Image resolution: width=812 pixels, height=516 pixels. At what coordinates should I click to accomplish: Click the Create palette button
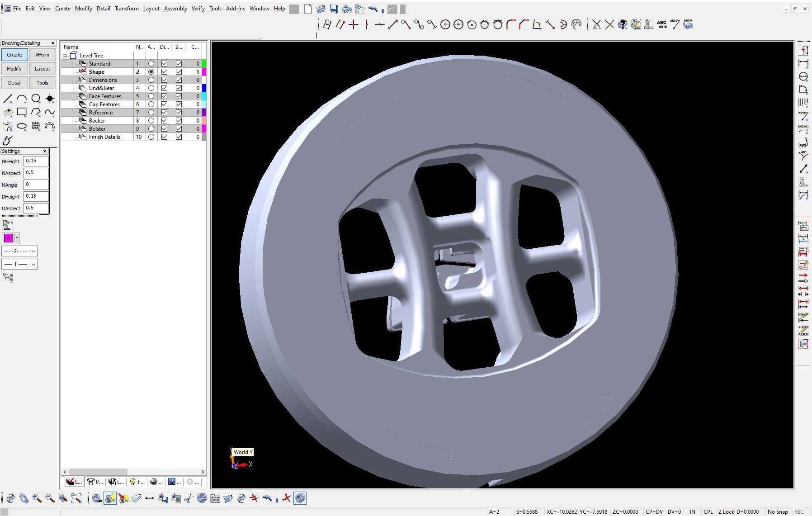point(14,55)
